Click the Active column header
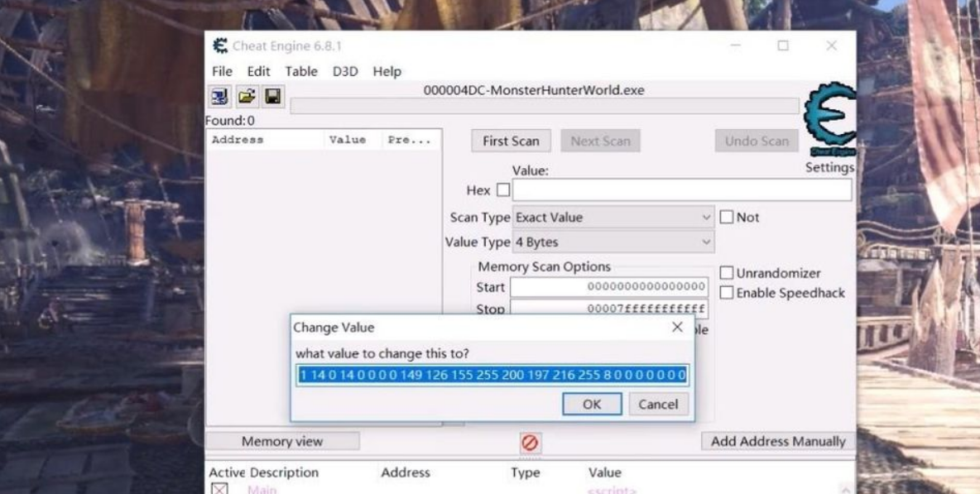 pyautogui.click(x=228, y=472)
